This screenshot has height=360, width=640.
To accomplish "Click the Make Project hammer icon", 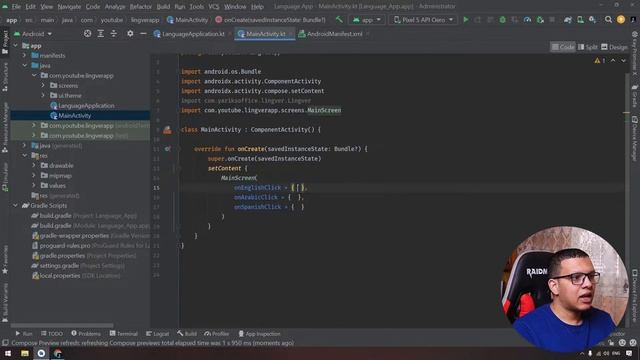I will [x=339, y=19].
